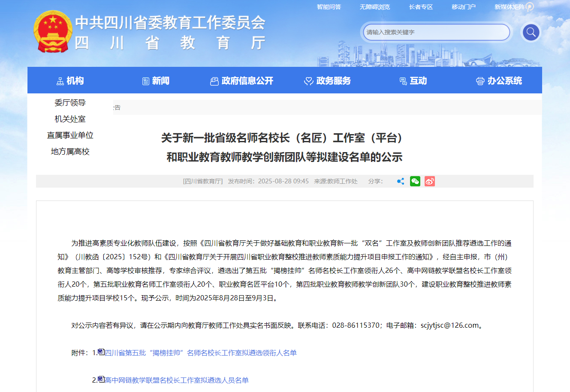Viewport: 570px width, 392px height.
Task: Open the 新媒体矩阵 arrow icon
Action: [x=530, y=7]
